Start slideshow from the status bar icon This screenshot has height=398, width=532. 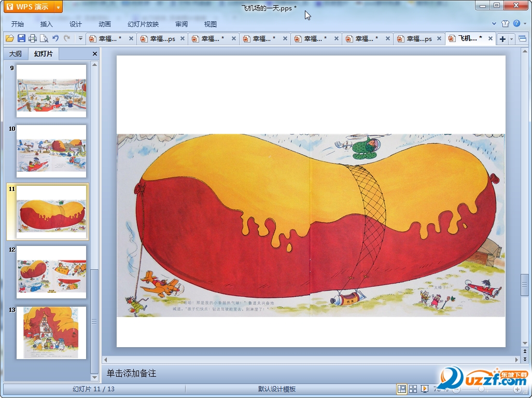[424, 389]
